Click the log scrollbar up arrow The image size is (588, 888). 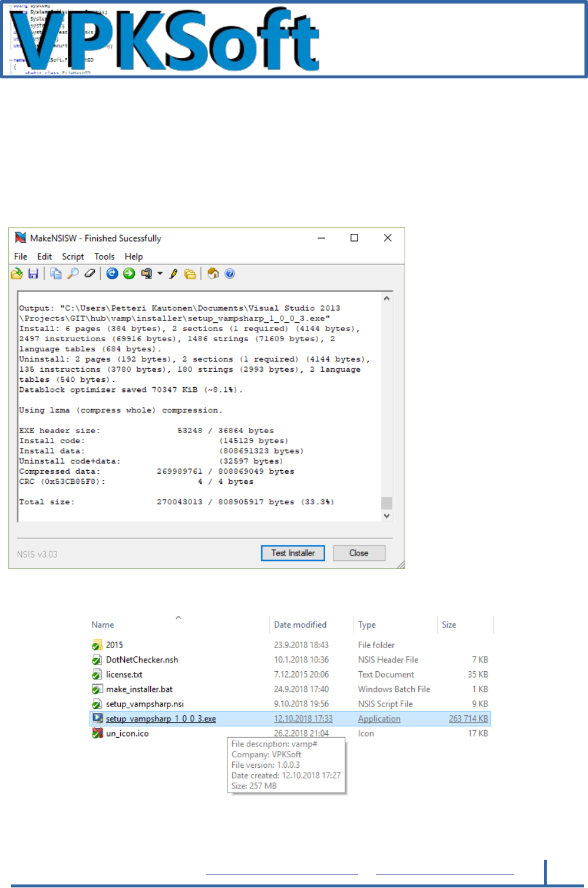(387, 298)
